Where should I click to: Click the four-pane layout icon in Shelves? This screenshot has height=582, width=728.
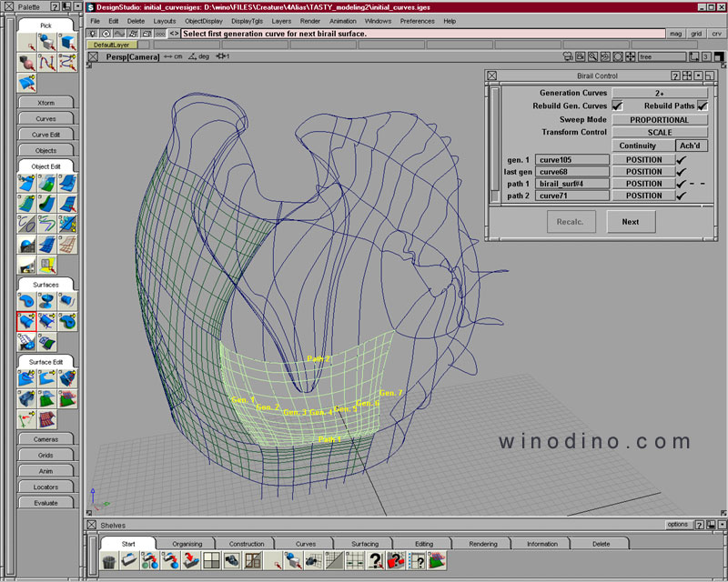pos(211,561)
